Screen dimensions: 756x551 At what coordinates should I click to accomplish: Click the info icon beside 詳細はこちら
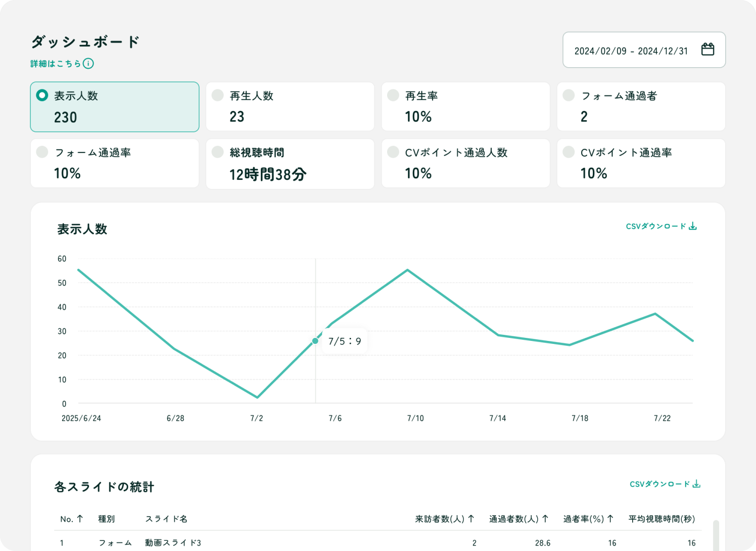coord(88,64)
